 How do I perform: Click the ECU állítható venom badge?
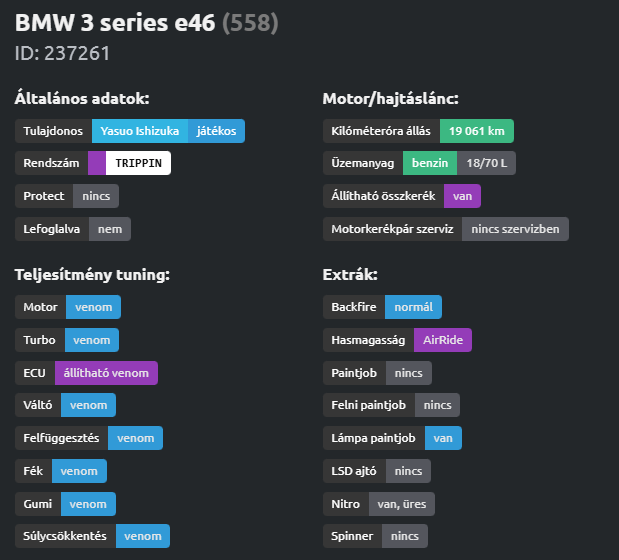(x=106, y=373)
